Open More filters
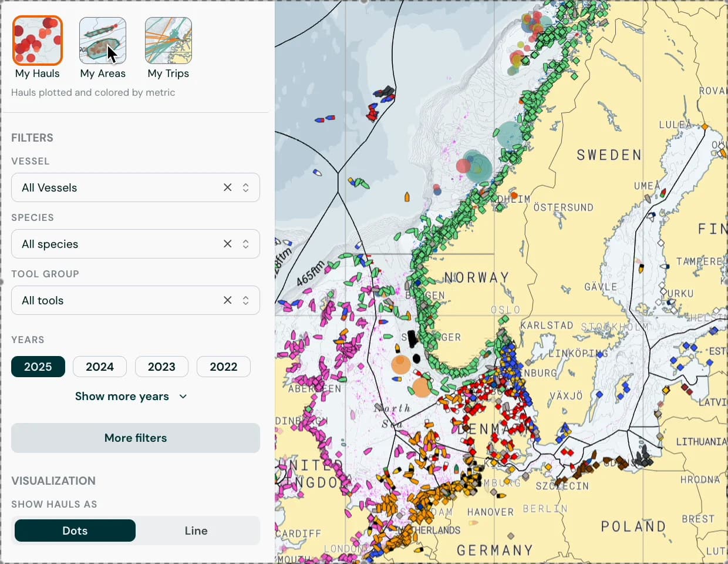 [x=136, y=438]
